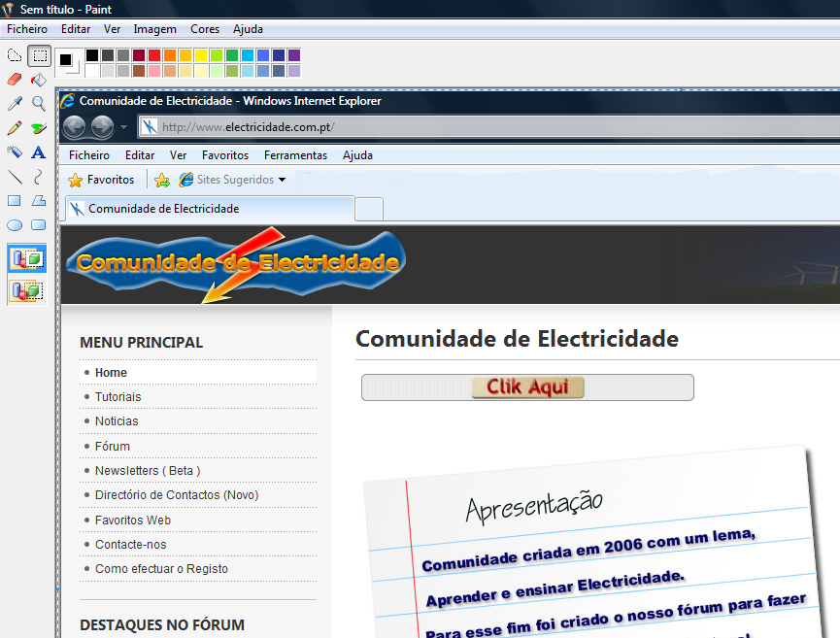Click the foreground/background color indicator box
This screenshot has width=840, height=638.
[x=69, y=63]
